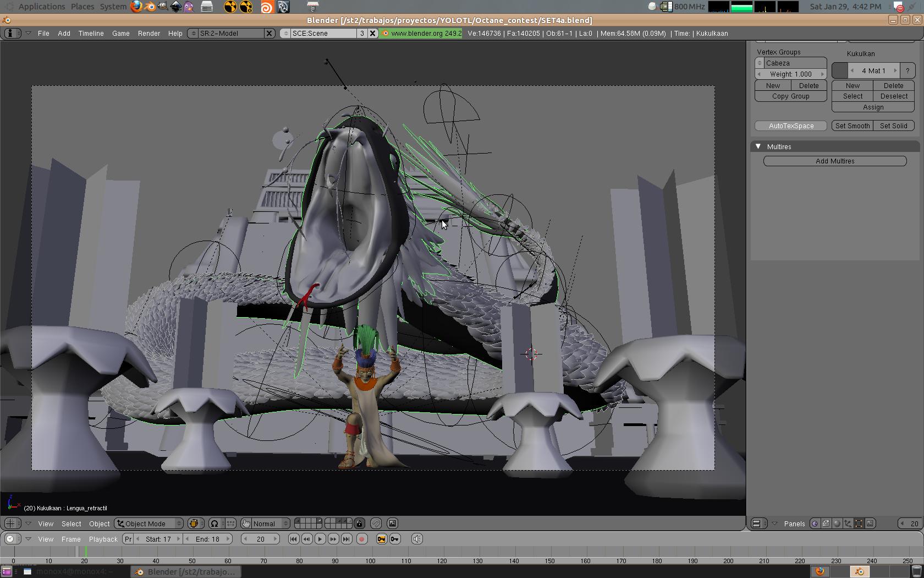The image size is (924, 578).
Task: Click the Object context axes icon
Action: pos(848,524)
